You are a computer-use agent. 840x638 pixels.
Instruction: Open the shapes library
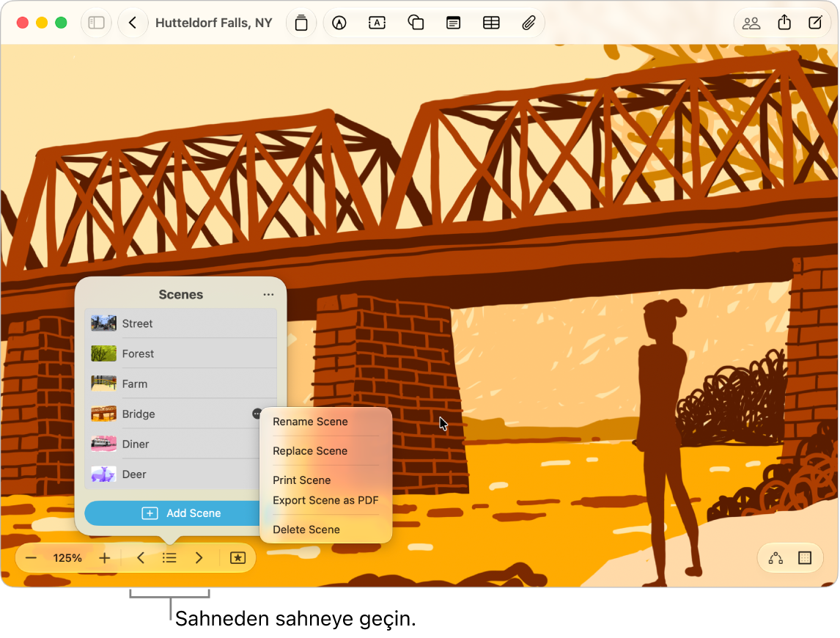pyautogui.click(x=416, y=23)
